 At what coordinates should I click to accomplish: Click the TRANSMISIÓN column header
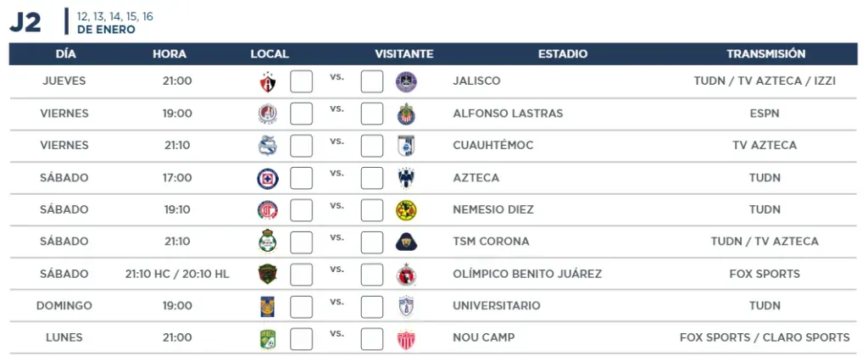[766, 54]
